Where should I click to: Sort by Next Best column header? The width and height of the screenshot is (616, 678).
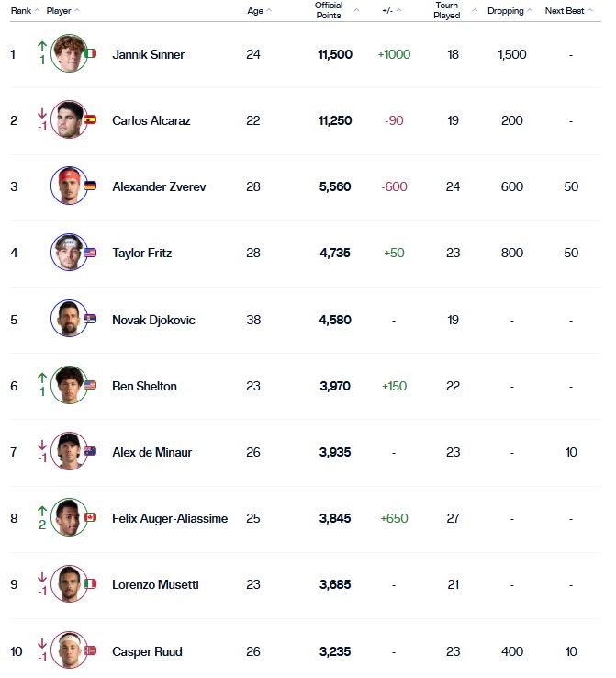pos(566,11)
